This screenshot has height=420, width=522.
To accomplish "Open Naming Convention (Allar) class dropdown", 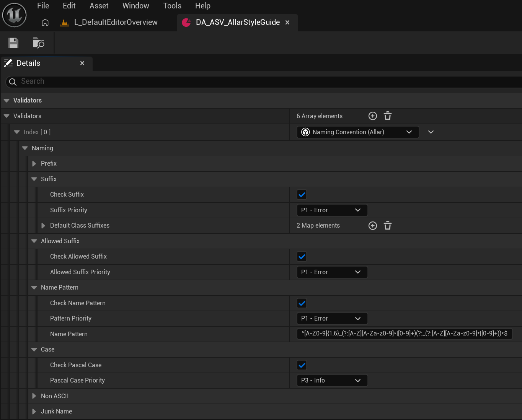I will (358, 132).
